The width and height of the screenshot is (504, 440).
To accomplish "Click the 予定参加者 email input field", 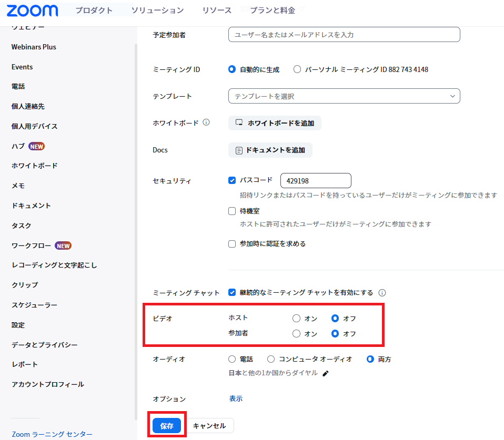I will tap(344, 35).
